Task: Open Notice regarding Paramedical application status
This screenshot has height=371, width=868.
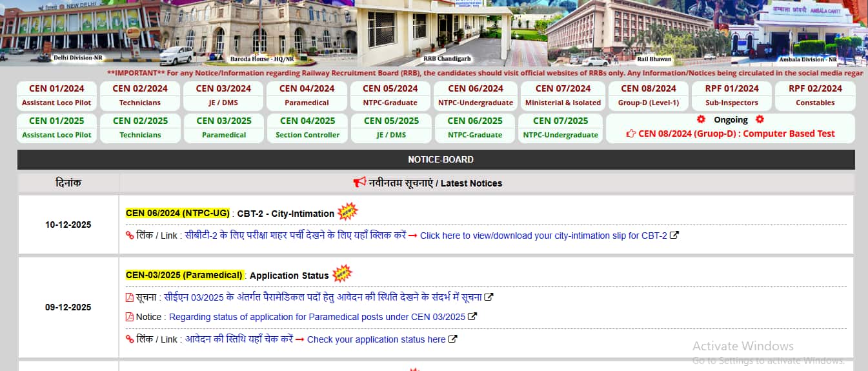Action: click(317, 317)
